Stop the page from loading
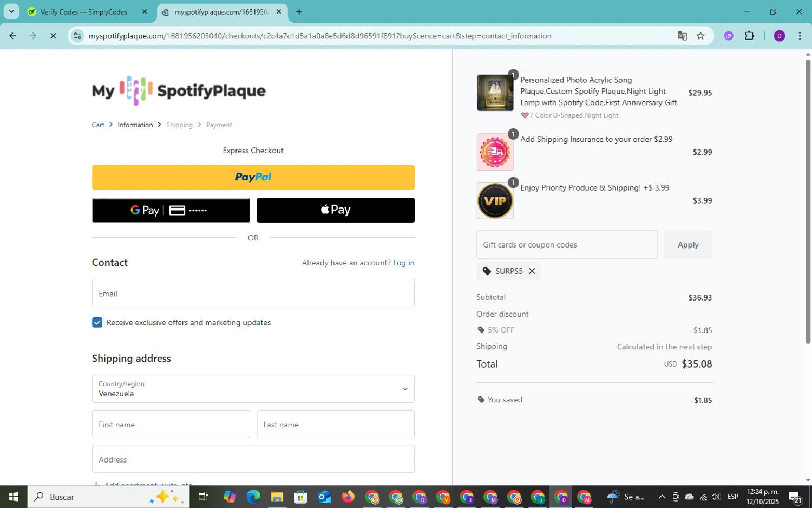 click(x=53, y=36)
